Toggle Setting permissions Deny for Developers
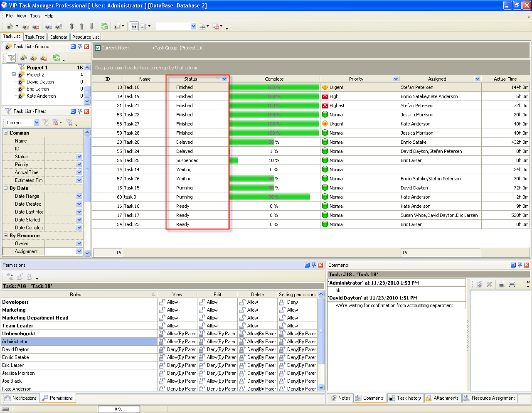The height and width of the screenshot is (413, 532). coord(282,302)
